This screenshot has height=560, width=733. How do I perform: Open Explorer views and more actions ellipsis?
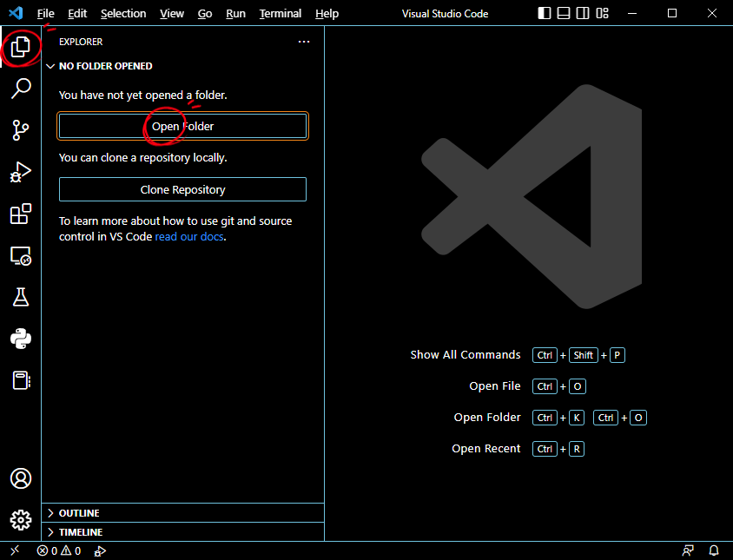pyautogui.click(x=304, y=42)
